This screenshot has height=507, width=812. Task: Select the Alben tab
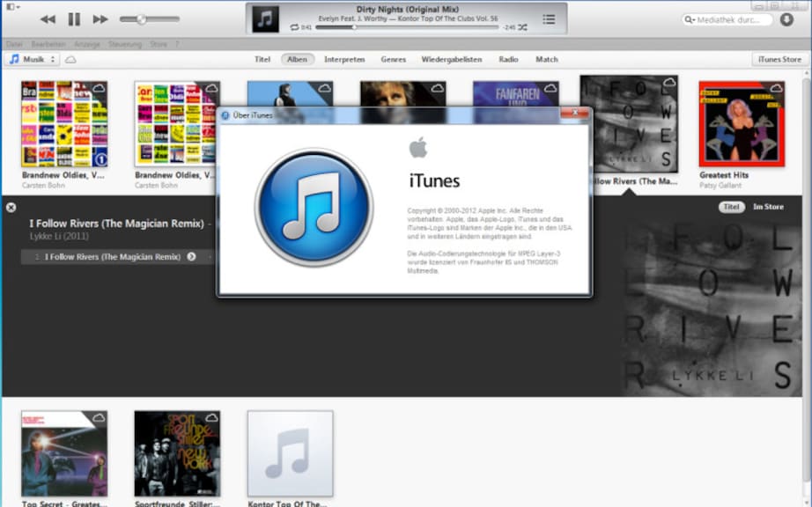tap(298, 60)
